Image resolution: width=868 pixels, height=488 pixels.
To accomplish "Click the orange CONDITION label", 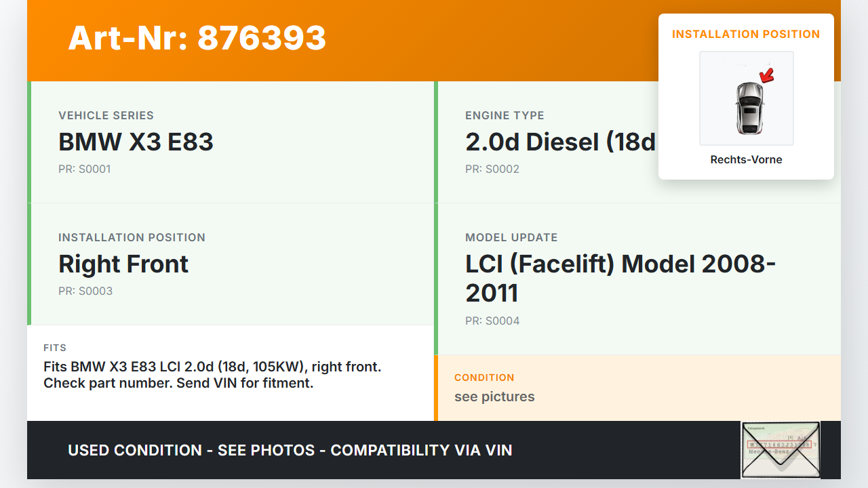I will point(484,378).
